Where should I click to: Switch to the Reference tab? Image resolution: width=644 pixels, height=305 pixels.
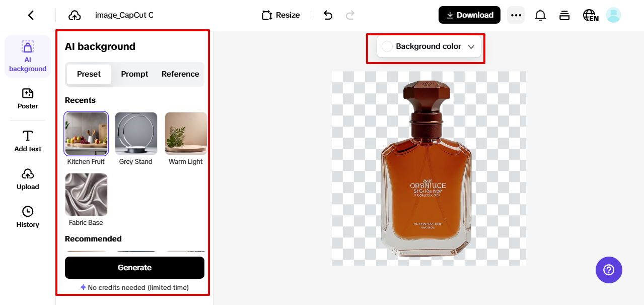click(180, 74)
